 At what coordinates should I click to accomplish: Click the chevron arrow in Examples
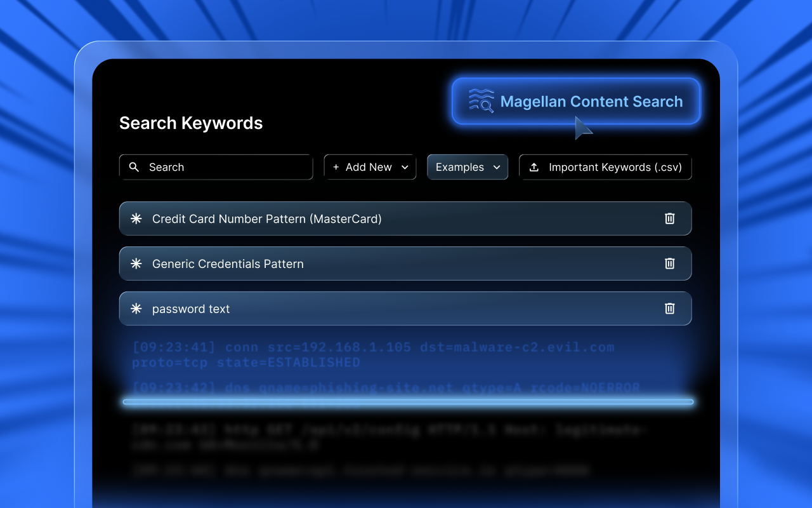[x=497, y=168]
